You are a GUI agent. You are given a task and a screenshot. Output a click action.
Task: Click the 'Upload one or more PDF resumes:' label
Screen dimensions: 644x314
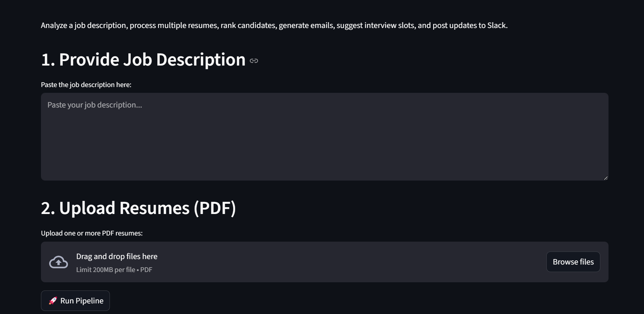coord(91,233)
